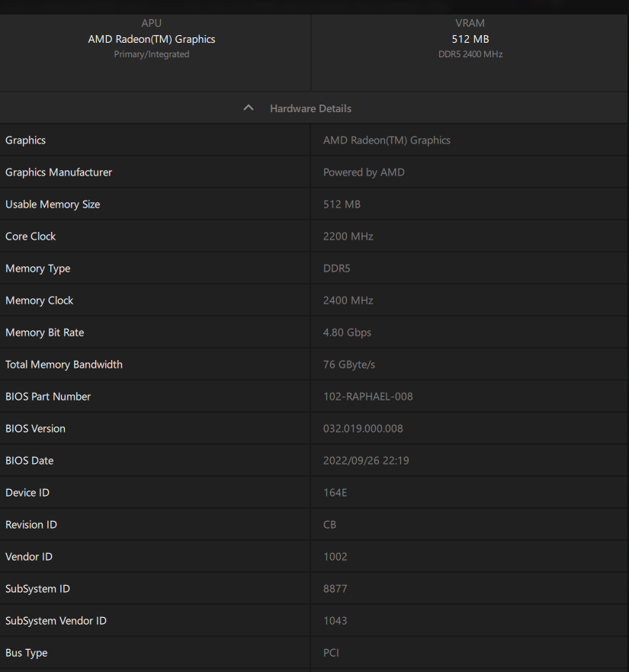Select the BIOS Version 032.019.000.008 value
Viewport: 629px width, 672px height.
click(363, 429)
